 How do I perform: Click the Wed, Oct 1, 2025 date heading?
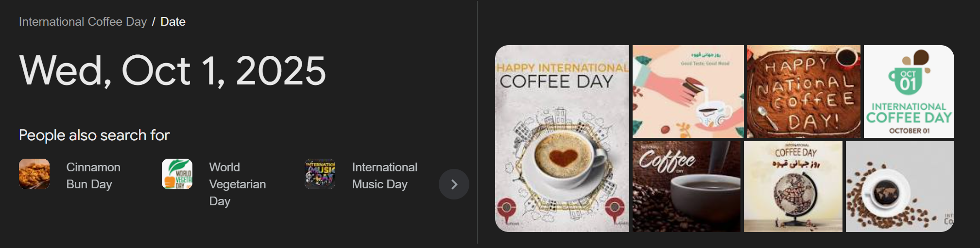[x=172, y=71]
